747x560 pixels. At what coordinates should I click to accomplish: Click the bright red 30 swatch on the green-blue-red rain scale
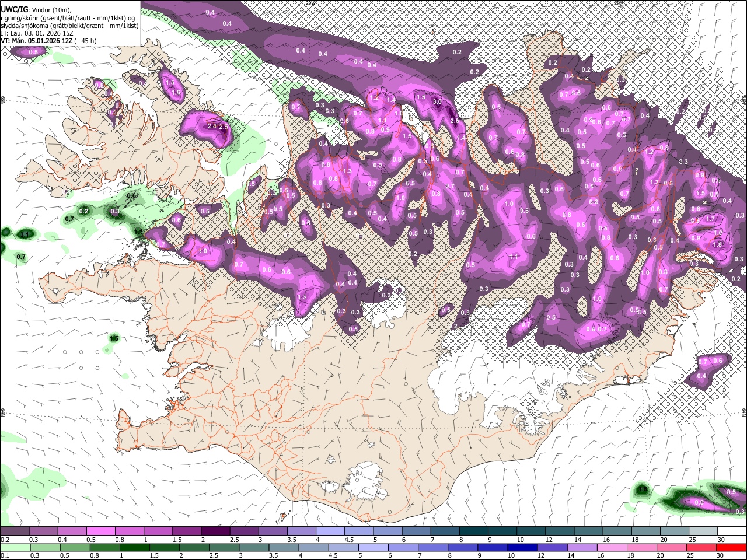(x=732, y=547)
